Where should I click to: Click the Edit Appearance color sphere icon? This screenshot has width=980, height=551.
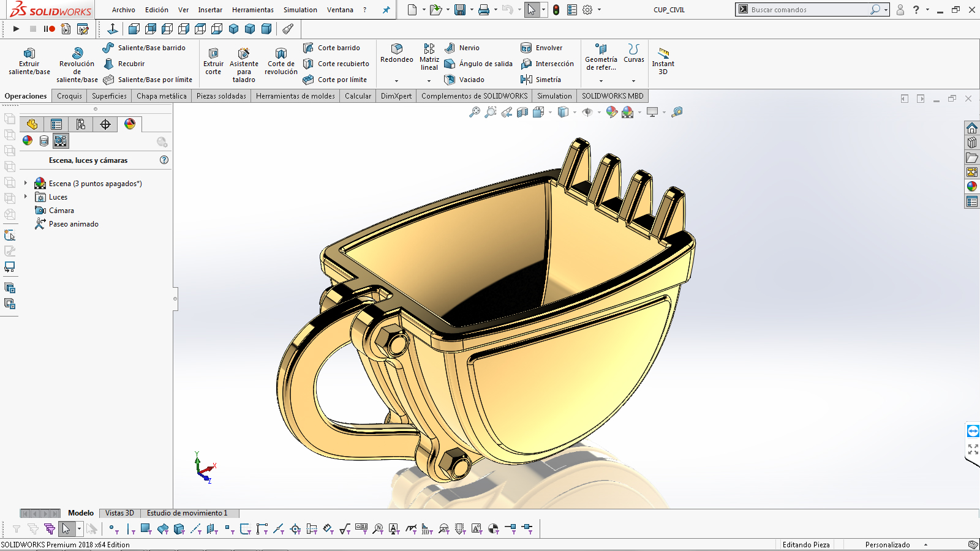(611, 112)
